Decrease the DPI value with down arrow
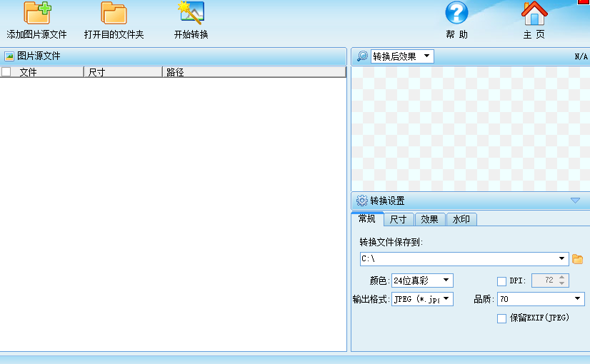Image resolution: width=590 pixels, height=364 pixels. click(561, 283)
